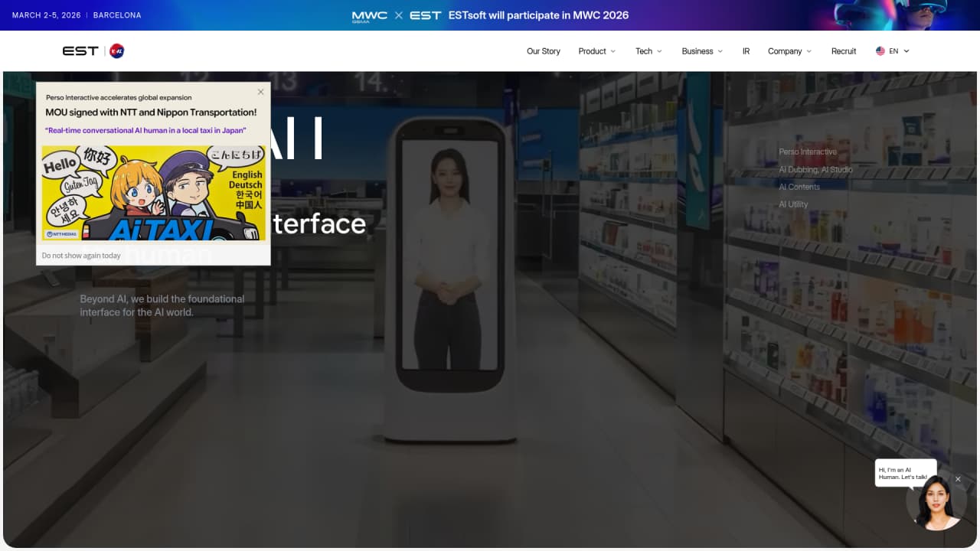Image resolution: width=980 pixels, height=551 pixels.
Task: Click the red circular badge beside EST logo
Action: [117, 51]
